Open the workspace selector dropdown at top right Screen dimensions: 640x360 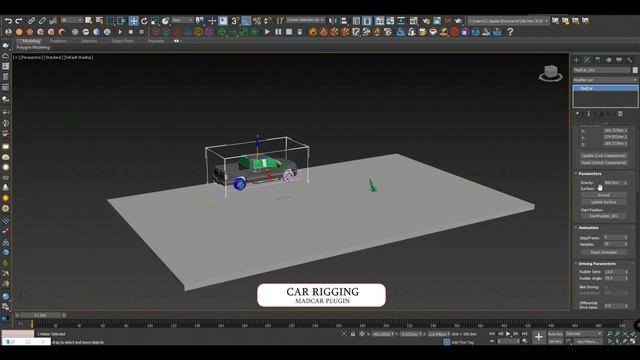[509, 20]
